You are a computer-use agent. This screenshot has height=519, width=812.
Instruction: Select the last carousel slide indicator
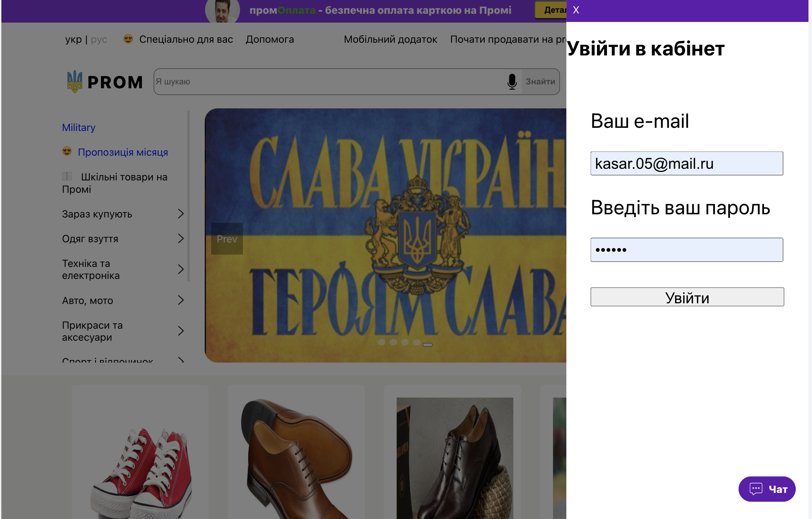(428, 344)
